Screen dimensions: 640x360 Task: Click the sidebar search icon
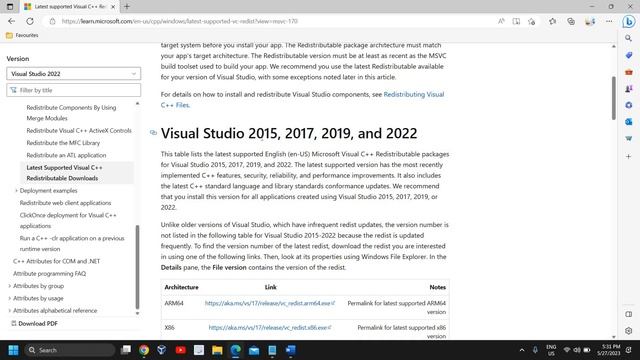629,38
